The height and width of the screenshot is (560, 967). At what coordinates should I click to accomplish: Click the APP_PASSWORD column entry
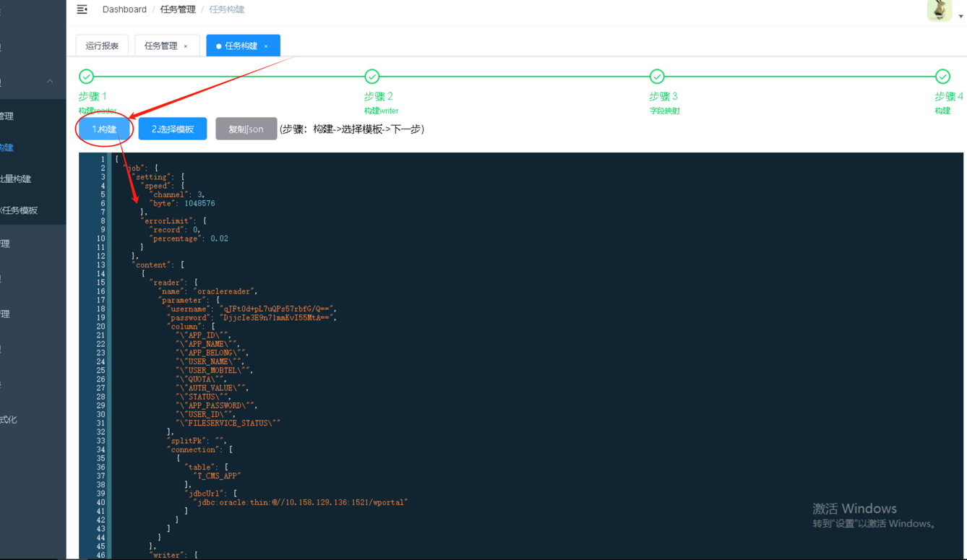tap(216, 405)
